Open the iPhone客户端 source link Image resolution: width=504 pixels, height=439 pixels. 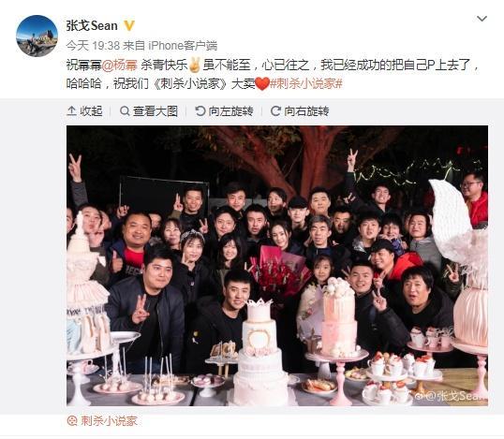point(183,46)
